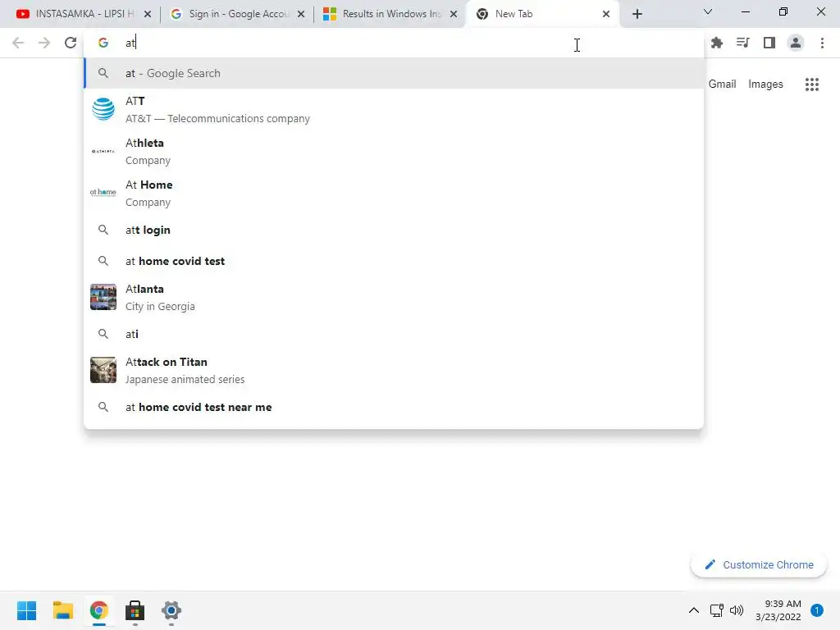The image size is (840, 630).
Task: Open the Images link
Action: point(765,84)
